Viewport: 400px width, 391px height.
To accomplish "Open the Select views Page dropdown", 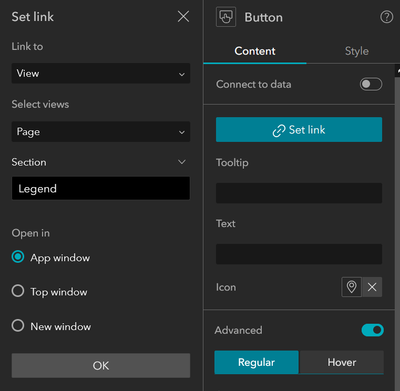I will tap(101, 132).
